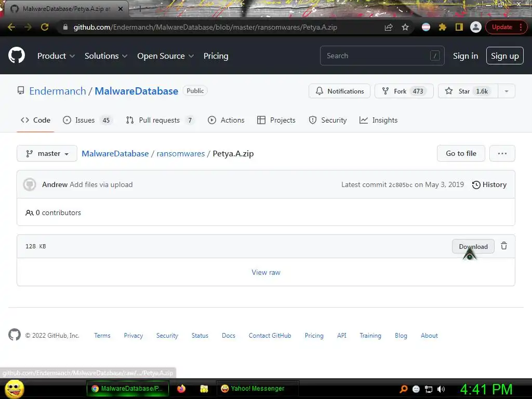532x399 pixels.
Task: Open the About footer link
Action: (x=429, y=336)
